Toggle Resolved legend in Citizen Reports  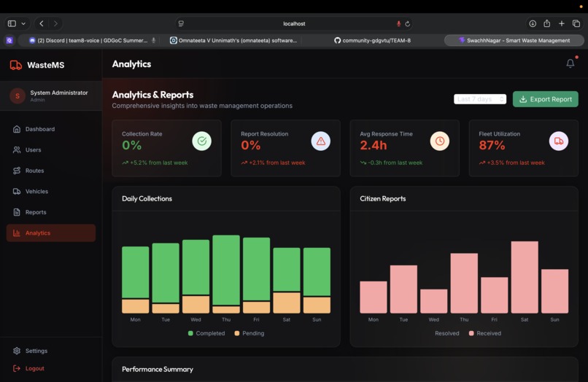(446, 333)
